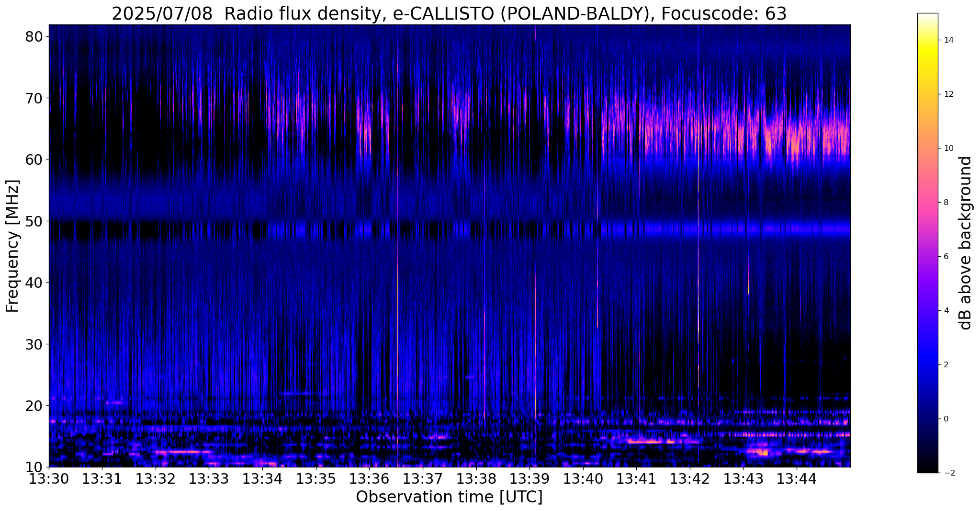Click the 13:41 time tick label
The image size is (980, 511).
636,479
